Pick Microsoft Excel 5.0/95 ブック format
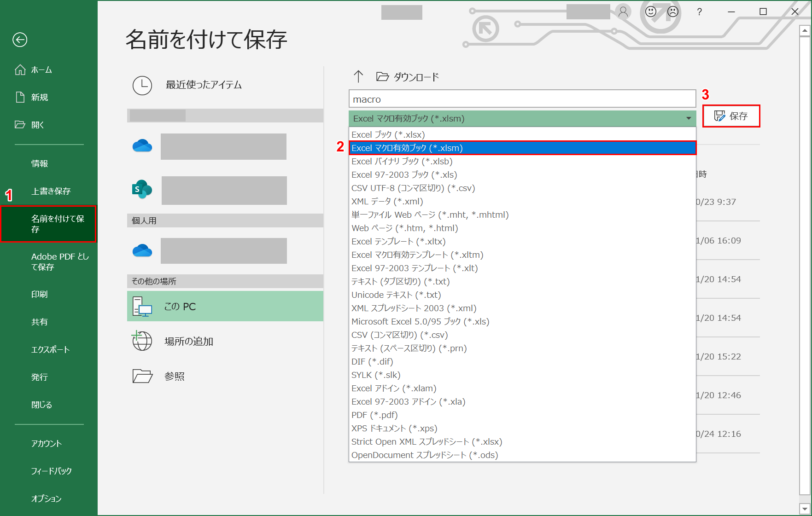 (522, 321)
